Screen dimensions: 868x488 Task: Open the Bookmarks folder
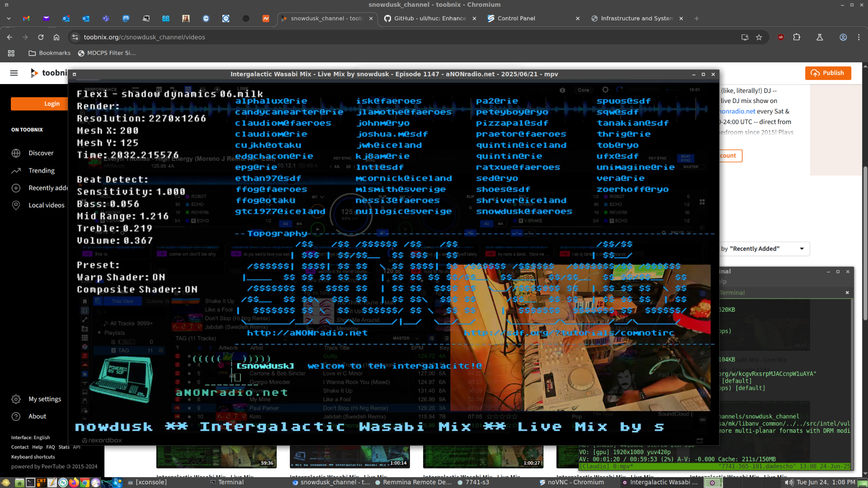click(x=50, y=53)
